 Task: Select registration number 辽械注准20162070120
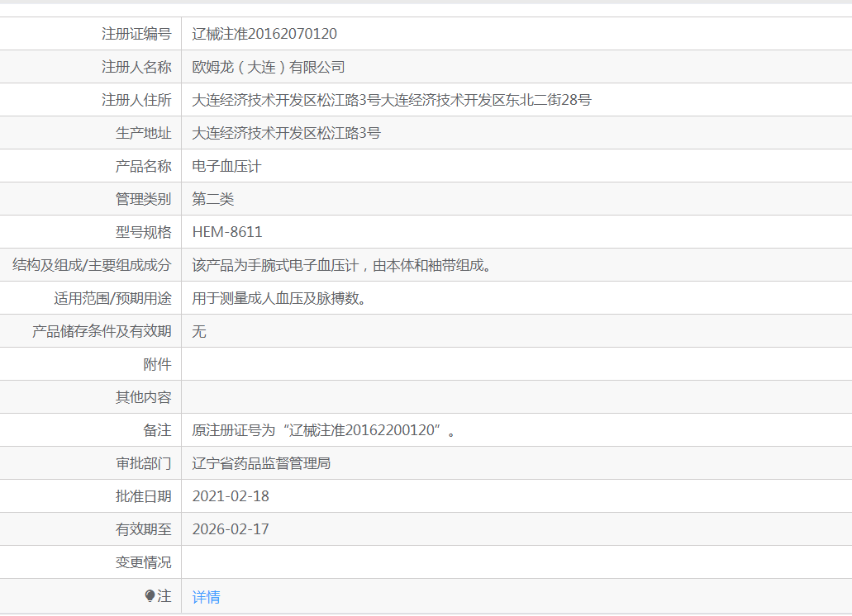pos(264,34)
